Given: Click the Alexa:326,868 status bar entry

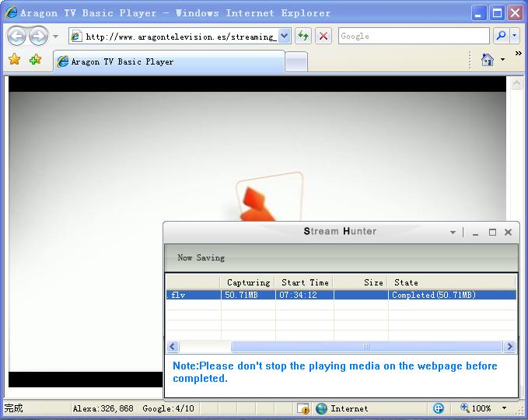Looking at the screenshot, I should (x=103, y=408).
